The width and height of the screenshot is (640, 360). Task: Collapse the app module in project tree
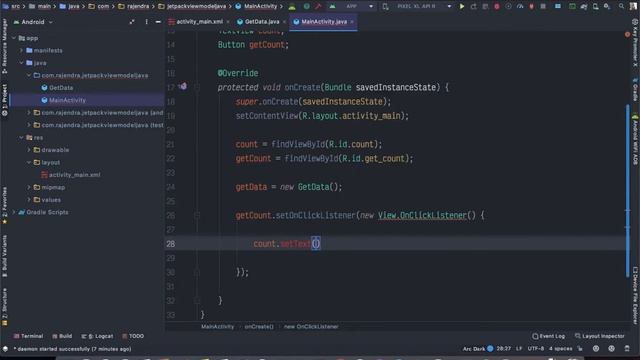click(x=14, y=38)
